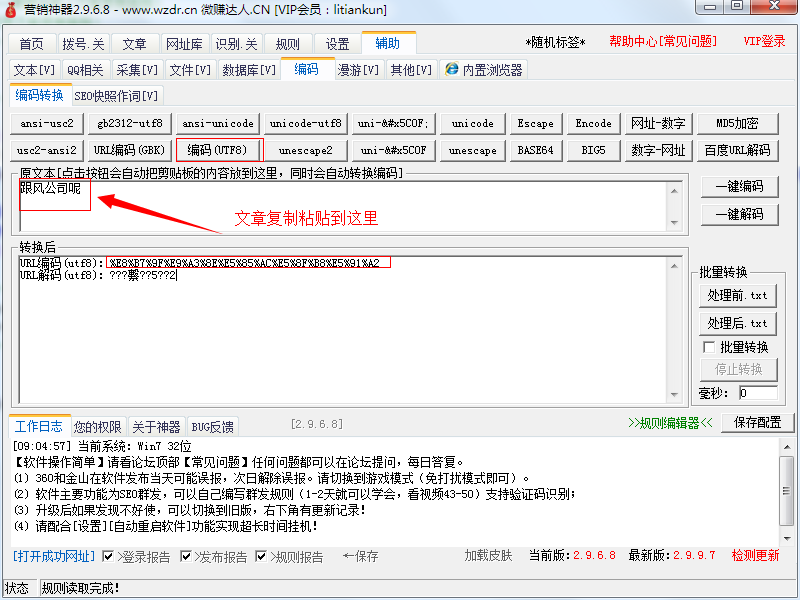The image size is (800, 600).
Task: Click the 编码(UTF8) conversion button
Action: point(219,150)
